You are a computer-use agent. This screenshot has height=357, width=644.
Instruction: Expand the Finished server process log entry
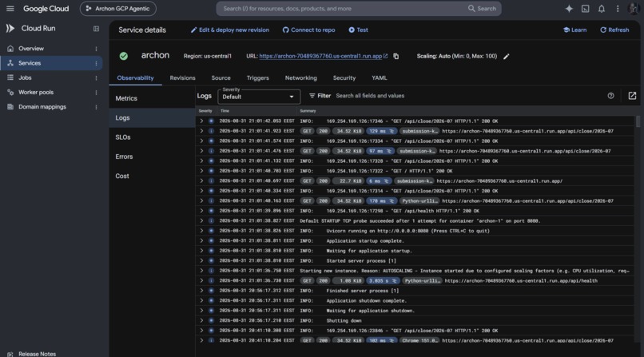(x=201, y=291)
